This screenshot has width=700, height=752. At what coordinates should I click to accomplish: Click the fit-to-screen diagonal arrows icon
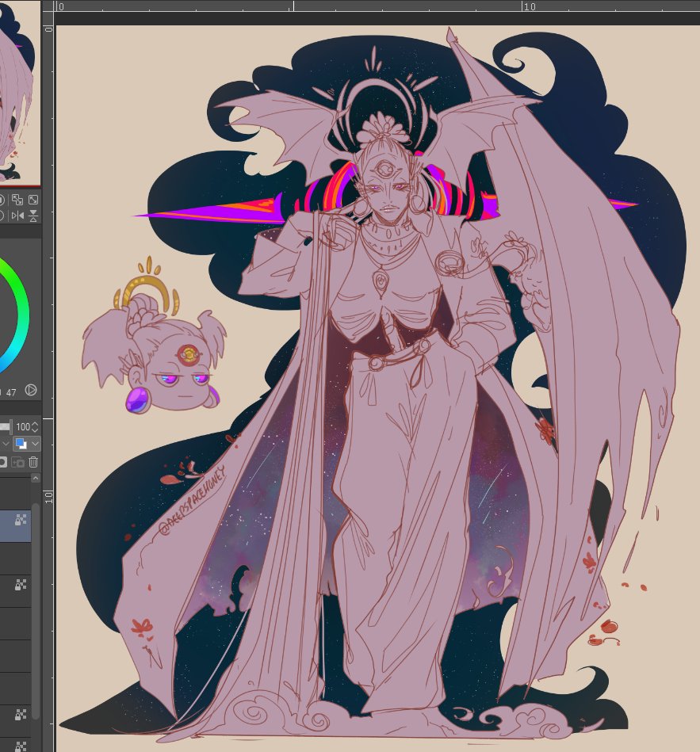click(x=33, y=200)
